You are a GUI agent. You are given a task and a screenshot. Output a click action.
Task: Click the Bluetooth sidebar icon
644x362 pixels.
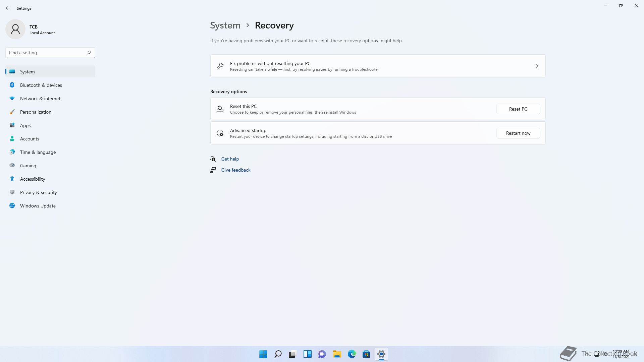click(12, 85)
